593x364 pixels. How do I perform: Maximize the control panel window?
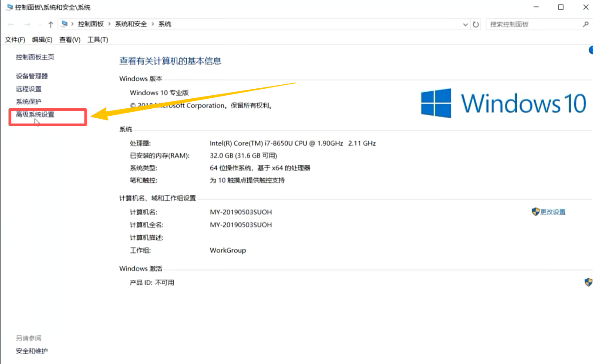[561, 7]
